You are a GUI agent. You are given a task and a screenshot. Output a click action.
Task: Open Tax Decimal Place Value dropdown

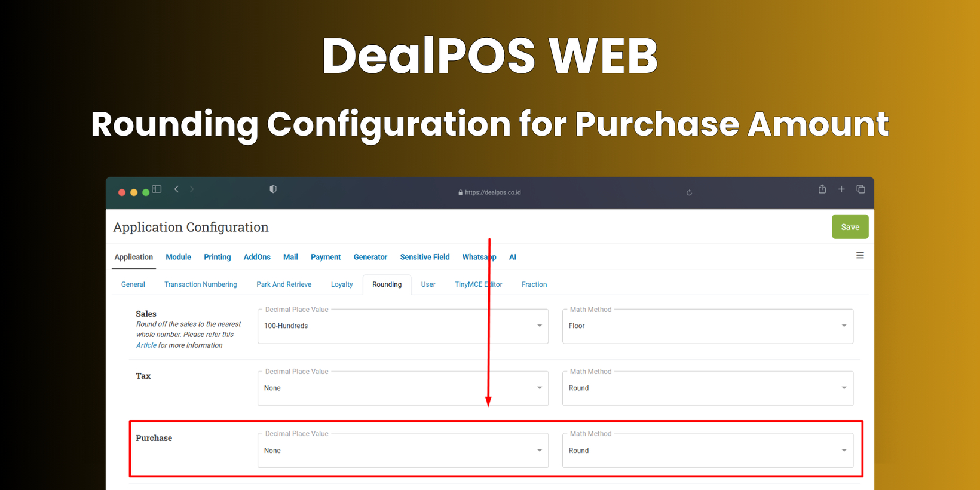403,388
